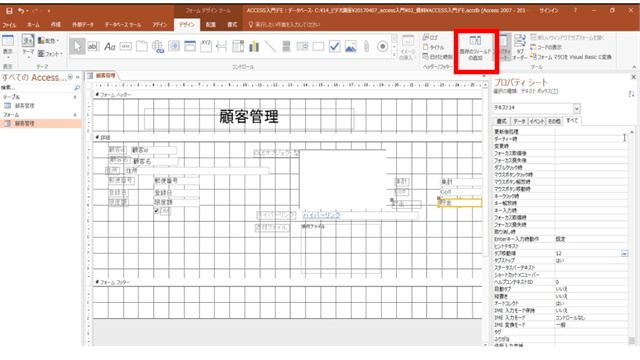Choose the Select pointer control tool
This screenshot has width=640, height=360.
[77, 47]
